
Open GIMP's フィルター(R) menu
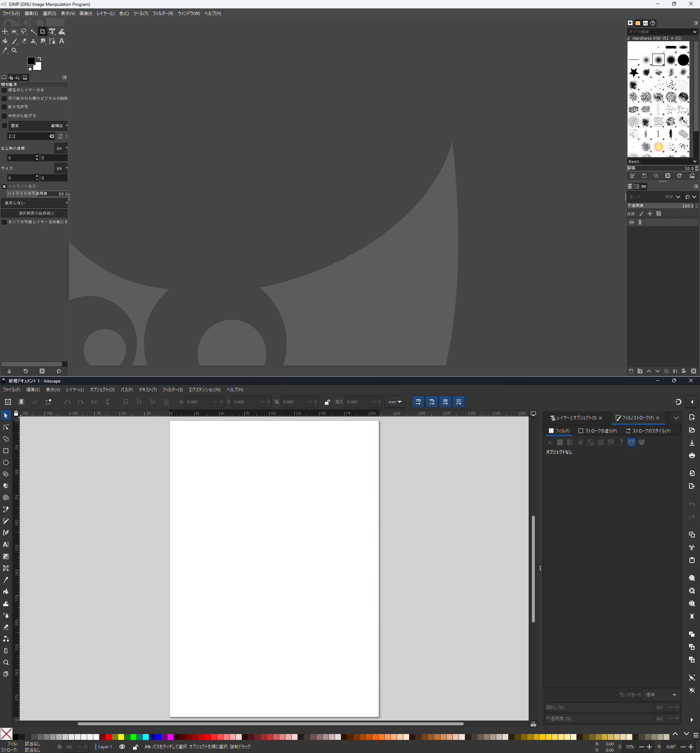(163, 13)
